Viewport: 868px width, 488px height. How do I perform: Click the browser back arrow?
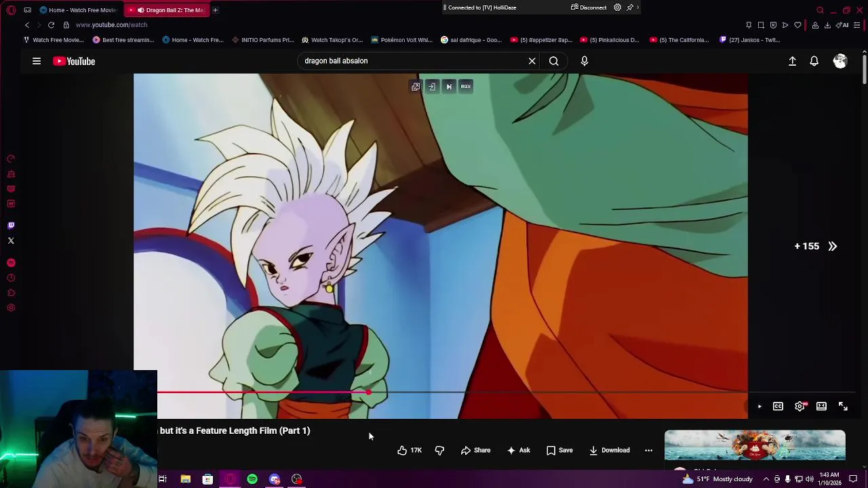pos(27,25)
